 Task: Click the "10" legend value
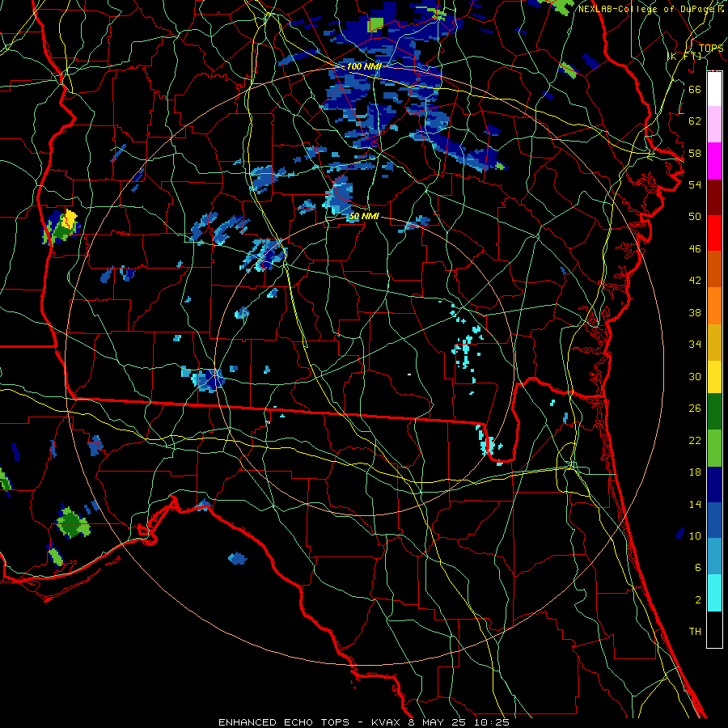[x=695, y=535]
